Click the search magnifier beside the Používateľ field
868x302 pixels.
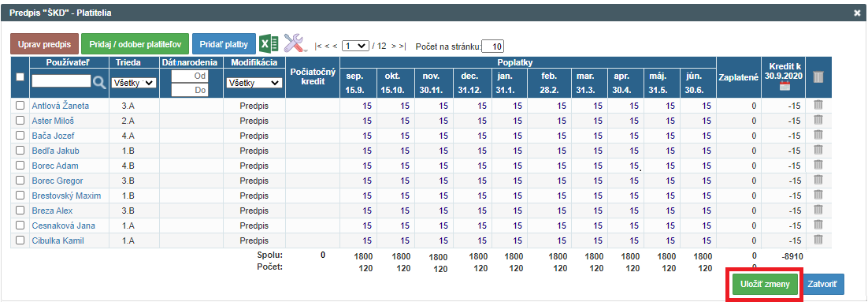pos(99,82)
